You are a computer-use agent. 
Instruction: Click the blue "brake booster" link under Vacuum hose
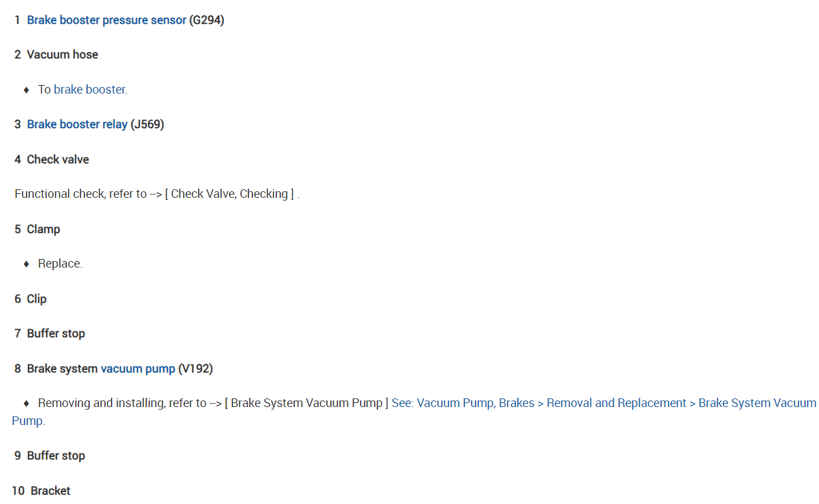point(90,90)
